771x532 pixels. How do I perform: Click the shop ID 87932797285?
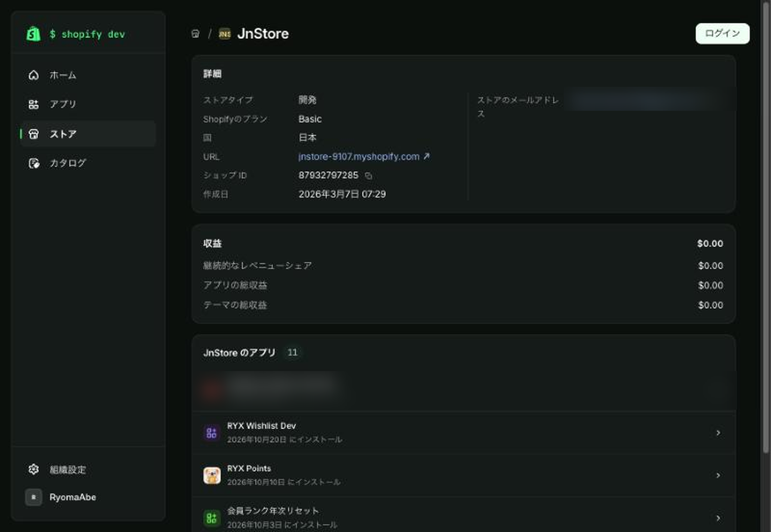[x=328, y=175]
